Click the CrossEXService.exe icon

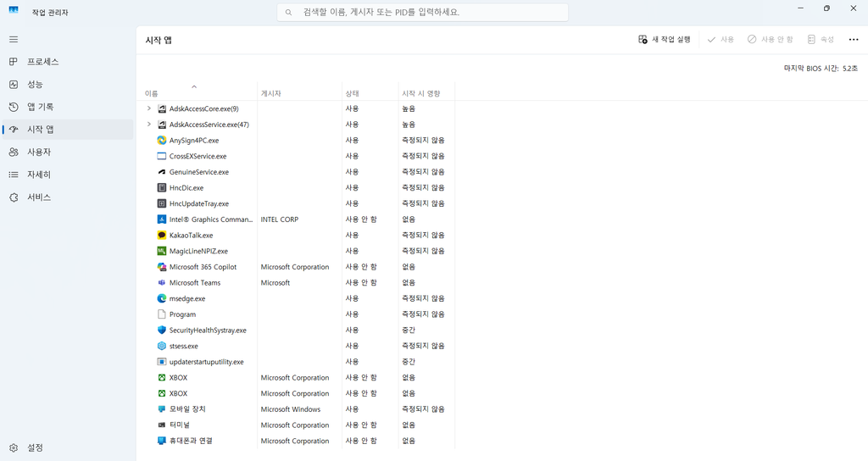[x=162, y=156]
